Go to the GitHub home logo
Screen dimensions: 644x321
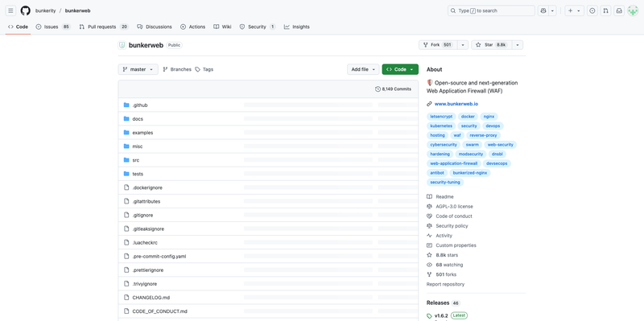click(26, 10)
